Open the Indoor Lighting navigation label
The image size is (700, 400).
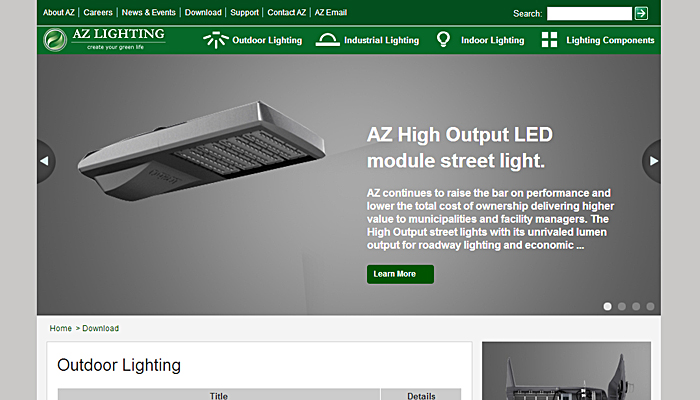click(x=493, y=40)
